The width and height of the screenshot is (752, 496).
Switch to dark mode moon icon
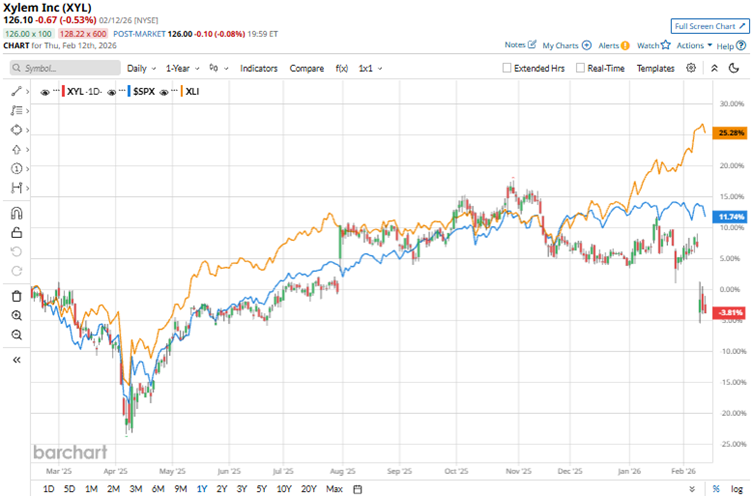[736, 68]
